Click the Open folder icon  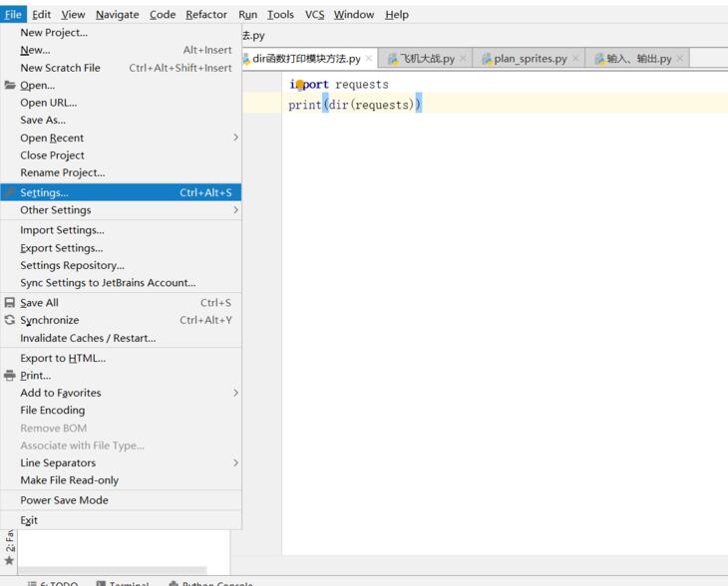point(10,85)
